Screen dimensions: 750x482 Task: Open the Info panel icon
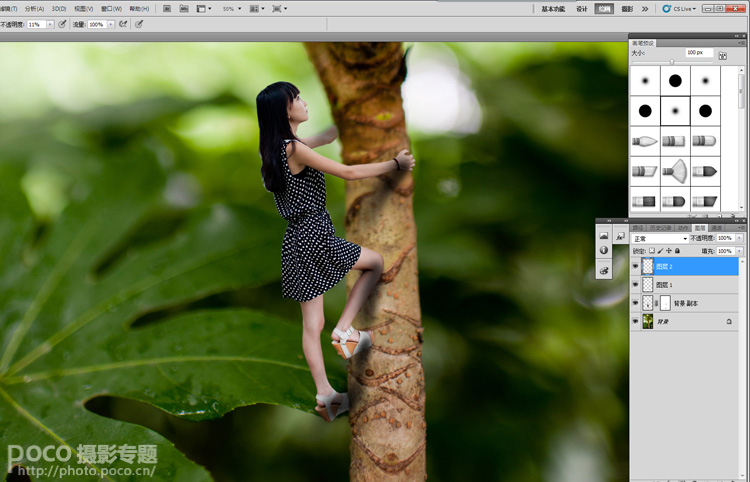click(604, 250)
